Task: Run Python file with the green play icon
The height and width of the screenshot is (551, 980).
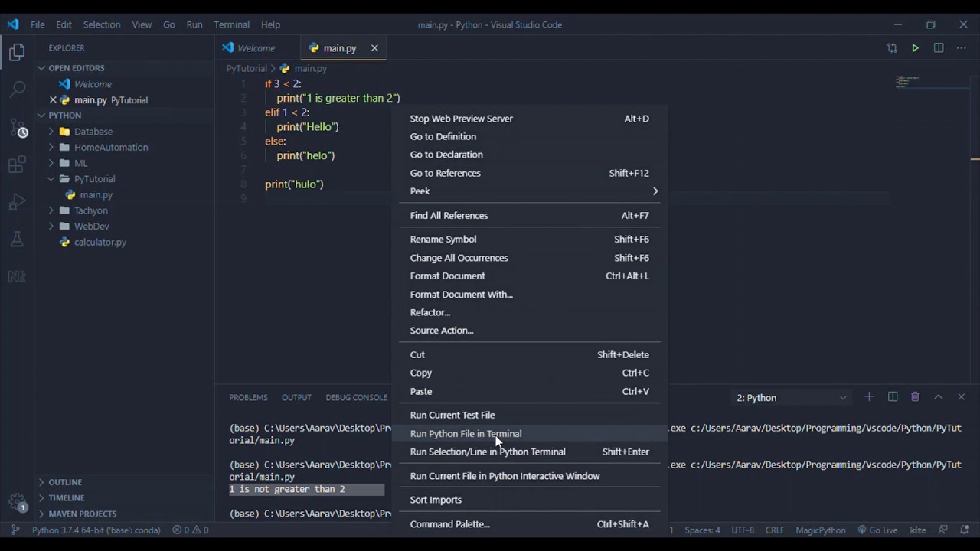Action: click(x=915, y=48)
